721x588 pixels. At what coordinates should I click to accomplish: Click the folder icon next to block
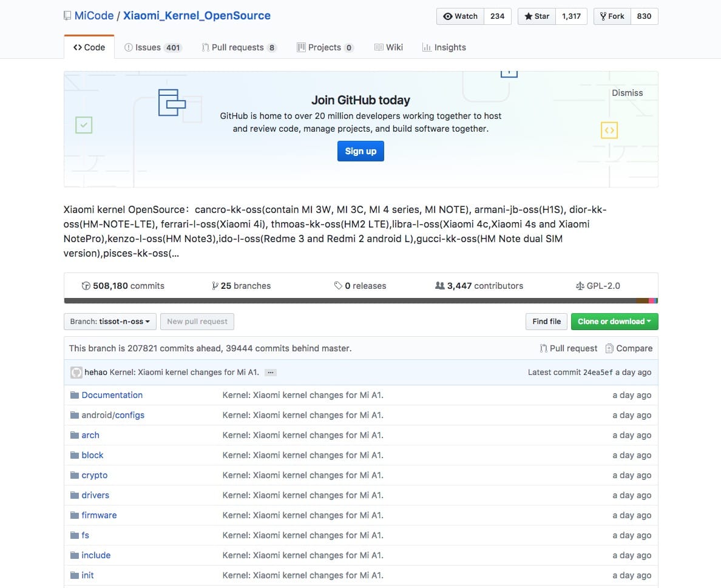click(75, 455)
